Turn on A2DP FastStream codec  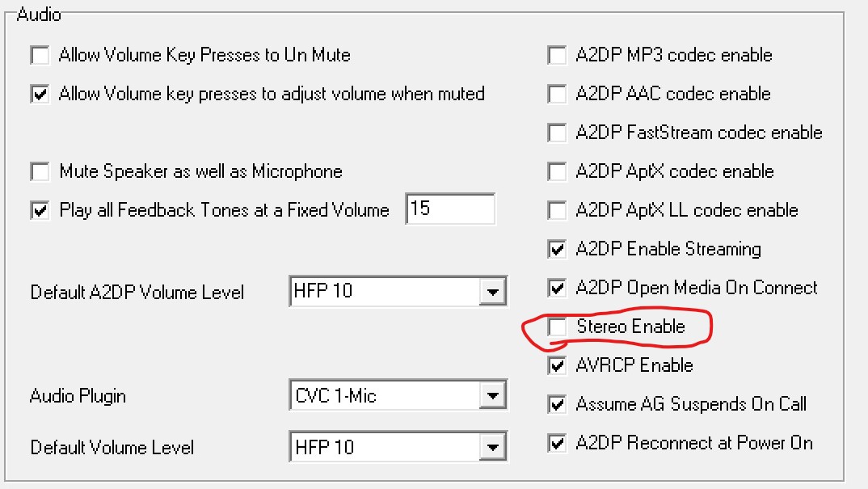pyautogui.click(x=557, y=133)
